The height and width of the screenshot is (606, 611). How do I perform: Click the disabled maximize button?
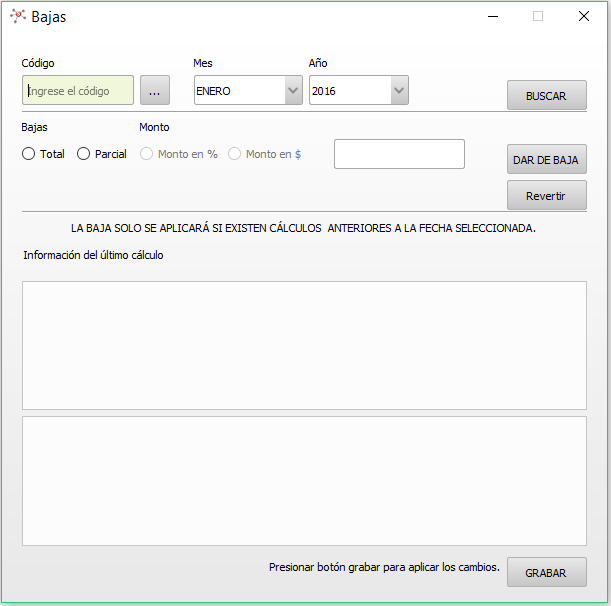coord(538,16)
